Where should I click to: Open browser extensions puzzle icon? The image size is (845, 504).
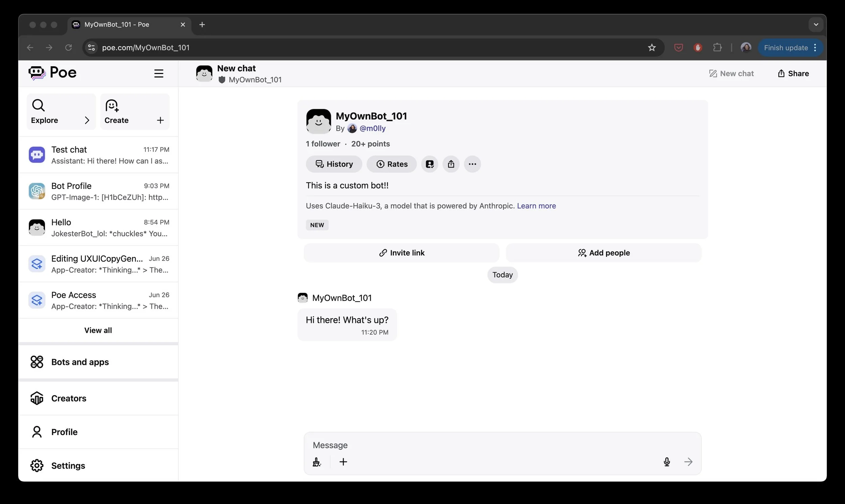pyautogui.click(x=717, y=48)
